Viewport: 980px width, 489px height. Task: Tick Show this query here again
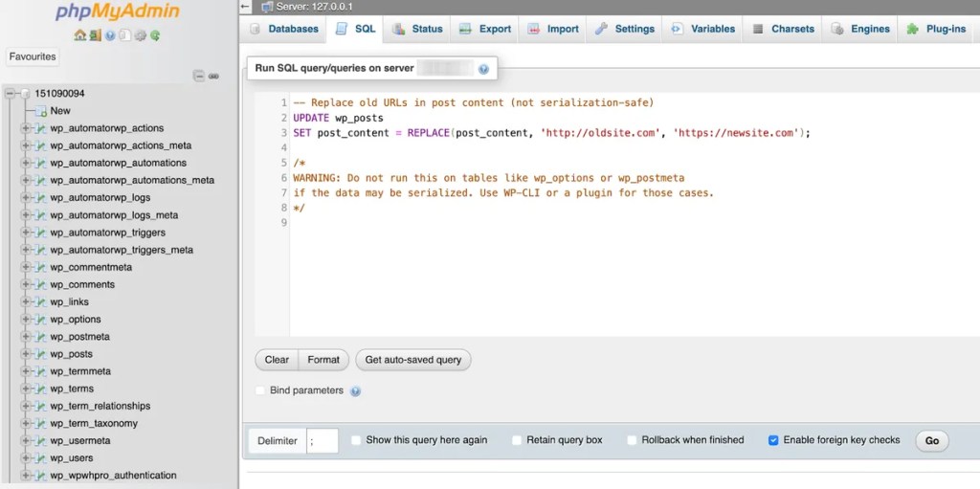click(356, 440)
